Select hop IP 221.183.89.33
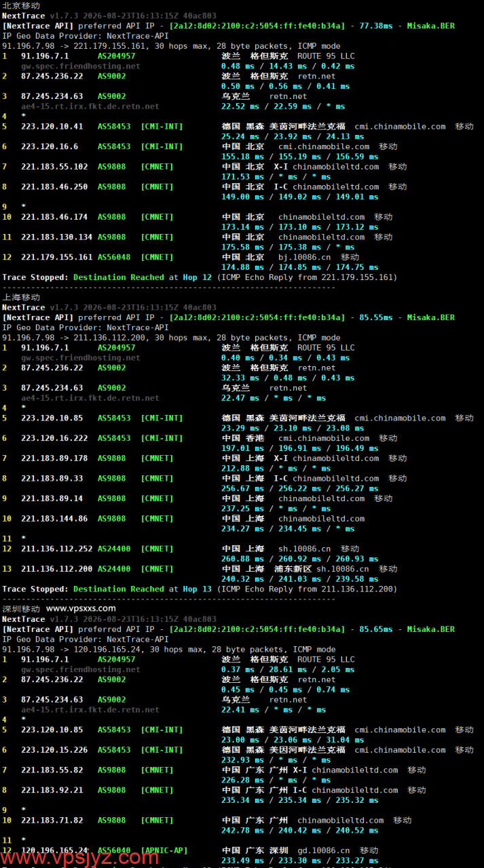The height and width of the screenshot is (868, 484). pos(52,478)
